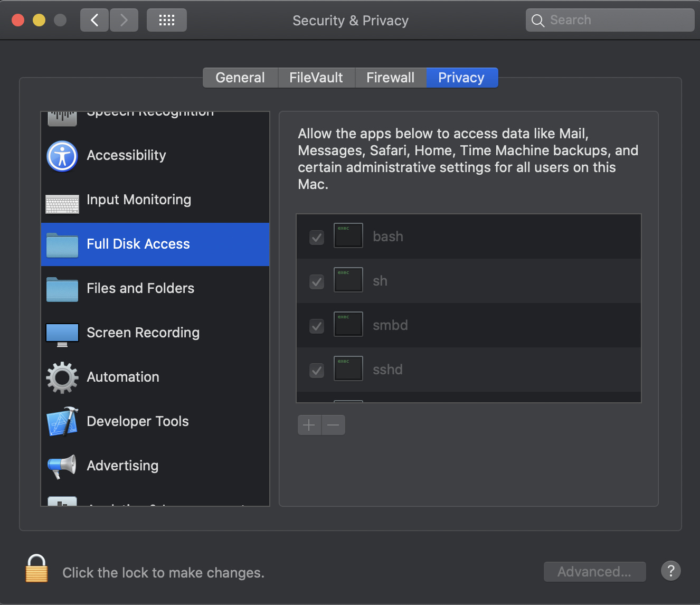Open the show-all grid icon

[x=167, y=20]
